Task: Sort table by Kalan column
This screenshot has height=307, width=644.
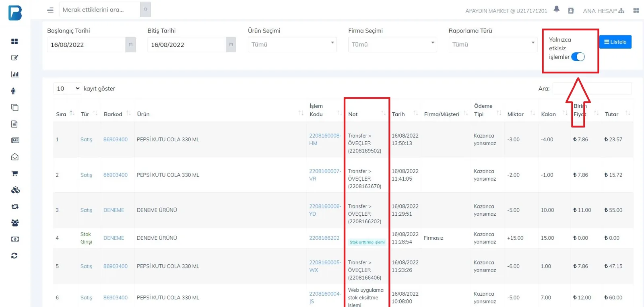Action: [x=554, y=114]
